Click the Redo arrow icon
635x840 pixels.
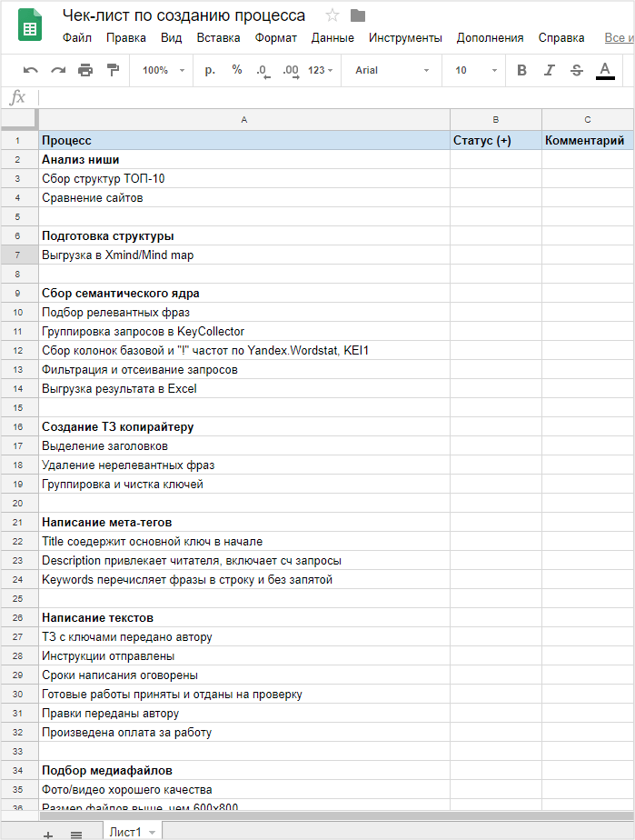coord(58,70)
